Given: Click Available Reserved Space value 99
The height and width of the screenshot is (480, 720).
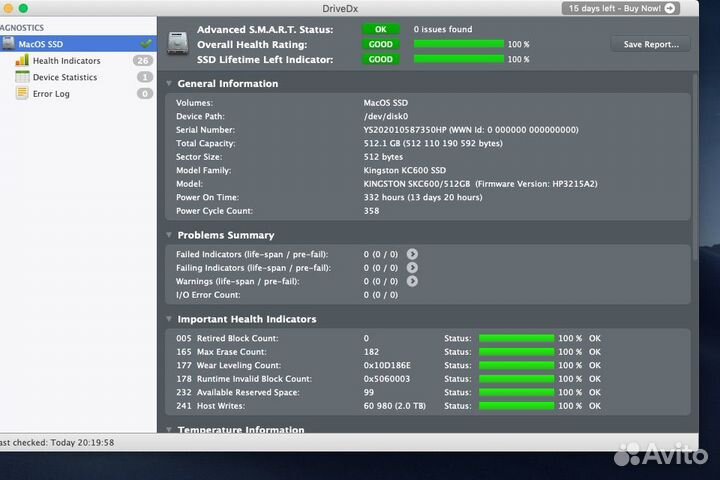Looking at the screenshot, I should [x=368, y=392].
